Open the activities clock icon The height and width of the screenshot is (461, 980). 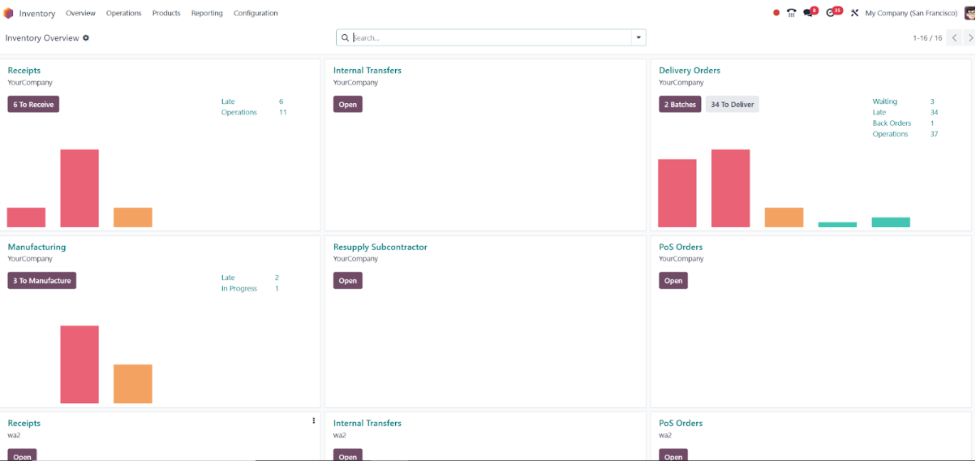coord(831,13)
